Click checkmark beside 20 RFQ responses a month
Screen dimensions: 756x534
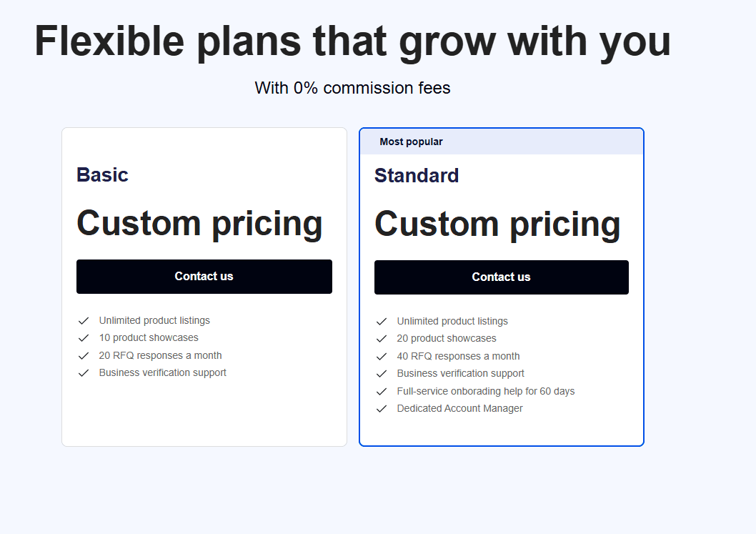tap(84, 355)
